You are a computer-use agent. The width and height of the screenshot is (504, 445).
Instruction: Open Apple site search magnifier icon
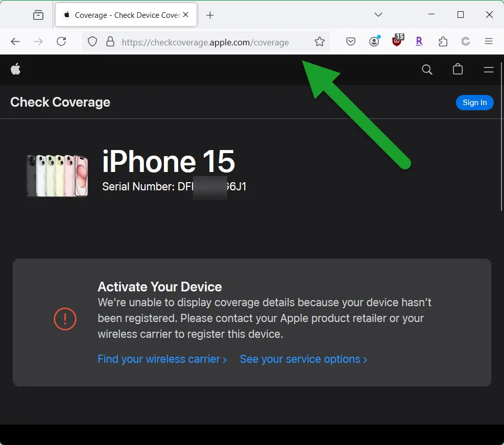pyautogui.click(x=427, y=69)
